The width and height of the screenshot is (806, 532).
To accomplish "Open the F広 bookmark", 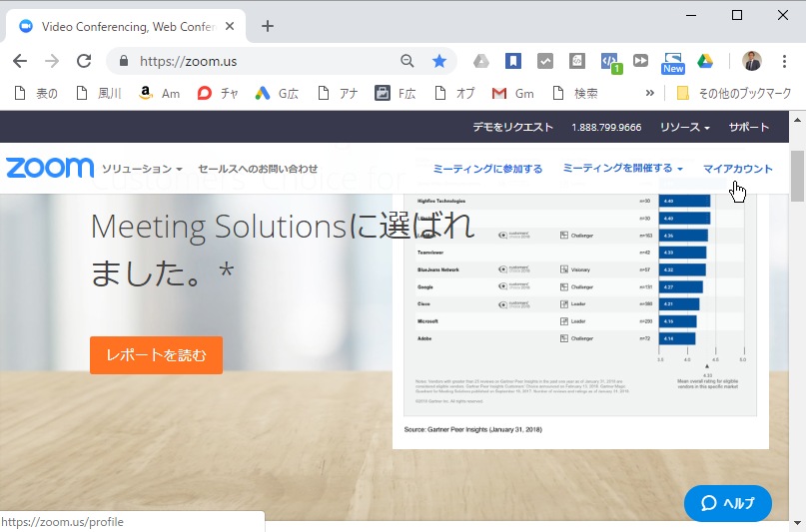I will point(395,93).
